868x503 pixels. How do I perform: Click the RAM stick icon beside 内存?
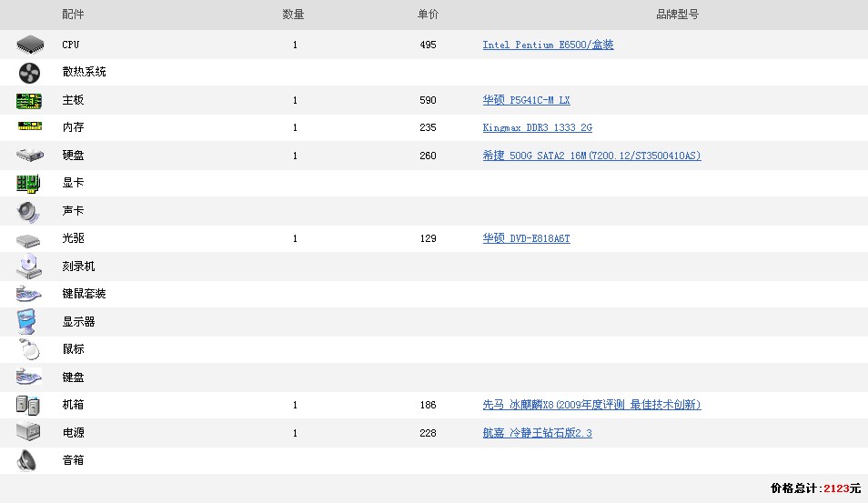click(30, 126)
